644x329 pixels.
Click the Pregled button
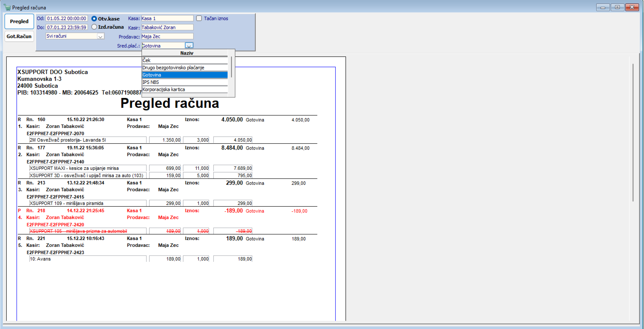click(19, 22)
